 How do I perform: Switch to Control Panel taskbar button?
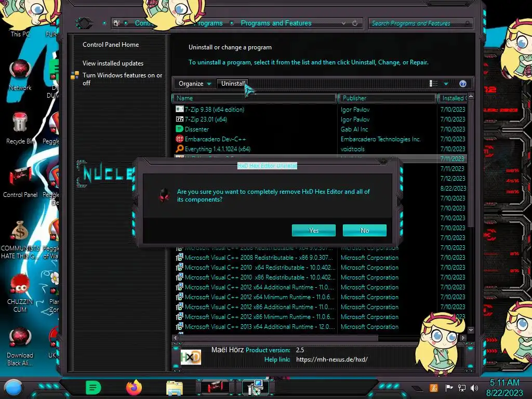click(x=215, y=388)
